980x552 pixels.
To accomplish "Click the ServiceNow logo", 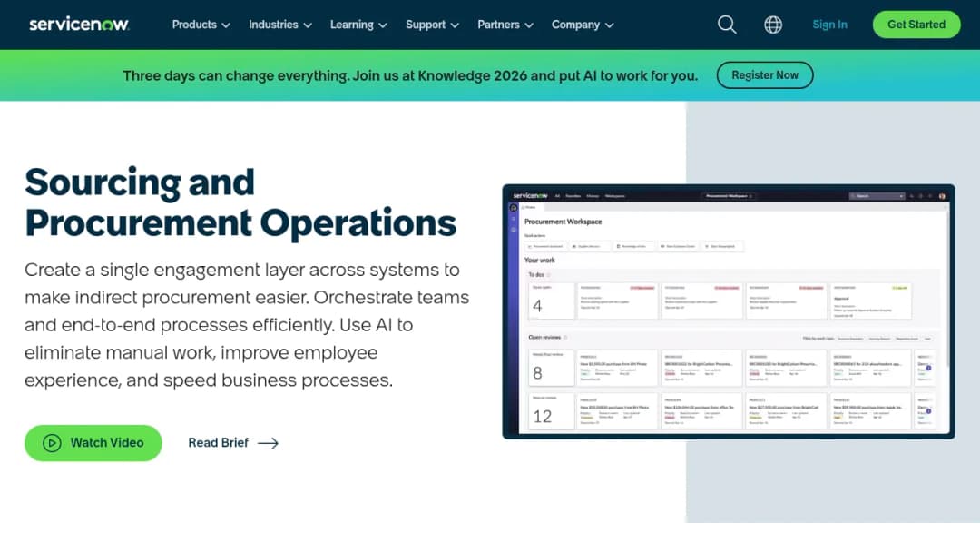I will [79, 25].
